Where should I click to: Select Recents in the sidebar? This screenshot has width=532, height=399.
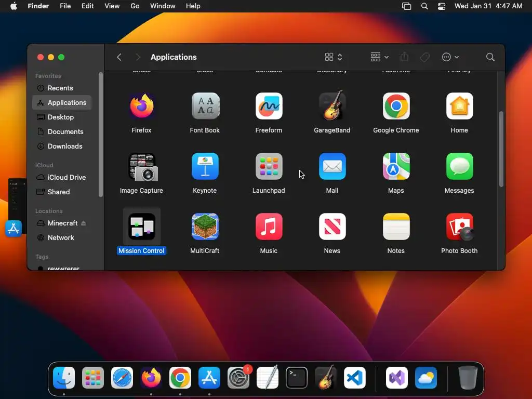[62, 88]
